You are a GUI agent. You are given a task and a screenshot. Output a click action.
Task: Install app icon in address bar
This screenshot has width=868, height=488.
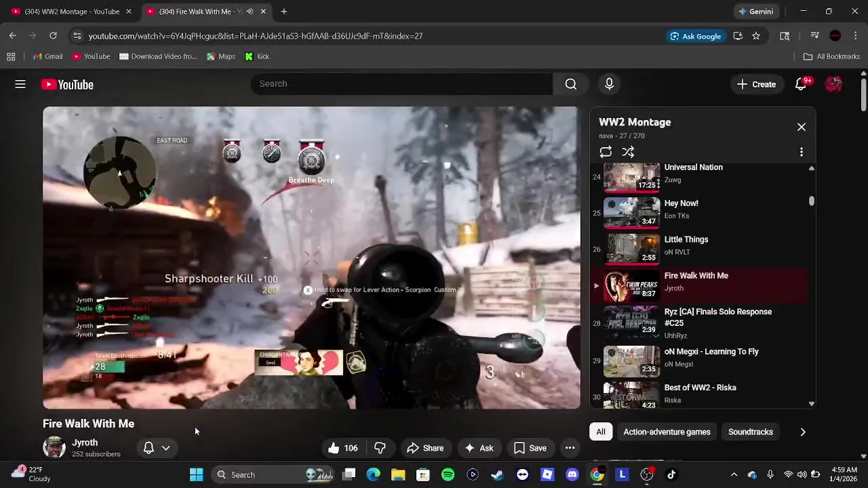click(738, 36)
